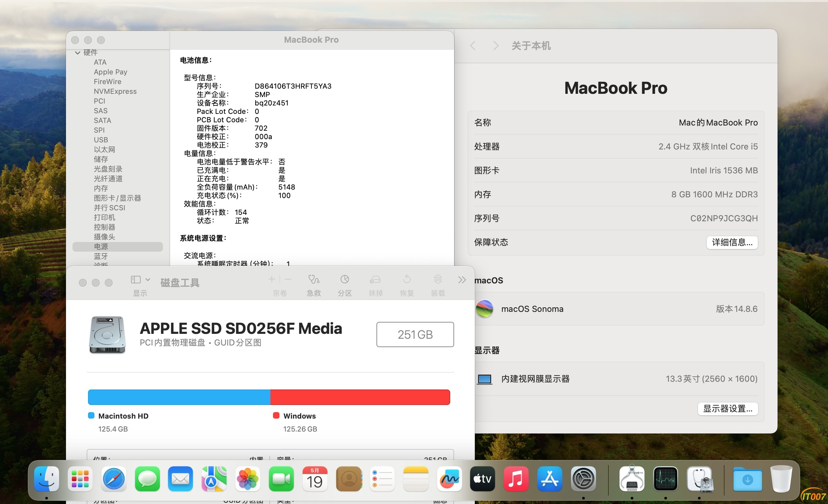828x504 pixels.
Task: Open Finder from the Dock
Action: coord(46,478)
